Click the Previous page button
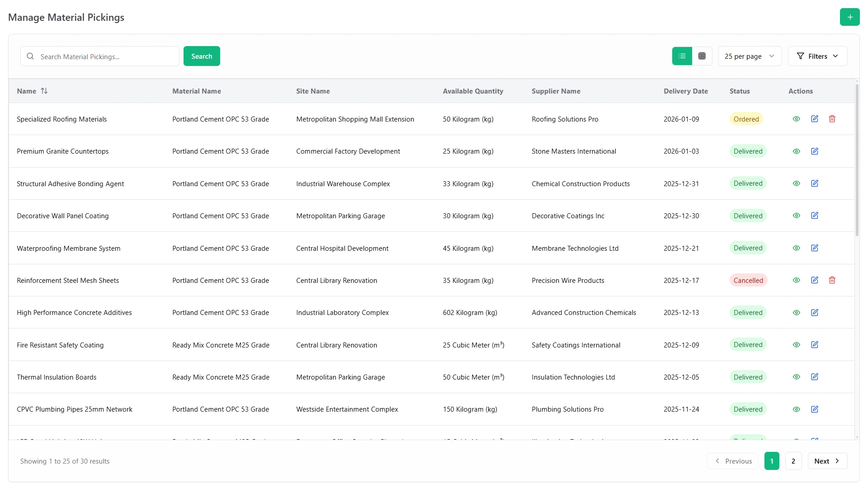The width and height of the screenshot is (868, 488). point(732,461)
